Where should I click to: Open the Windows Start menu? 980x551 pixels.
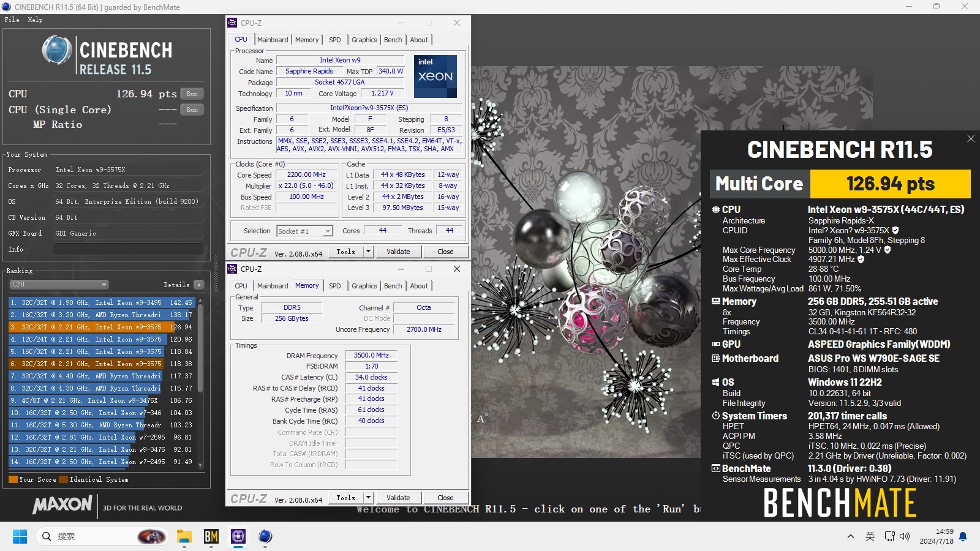tap(20, 536)
